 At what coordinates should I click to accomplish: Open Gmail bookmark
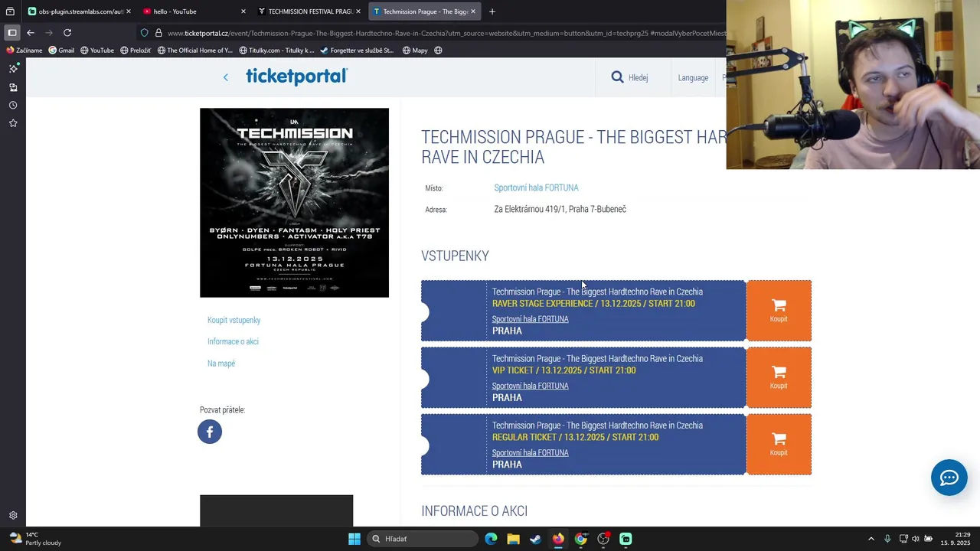(x=61, y=51)
